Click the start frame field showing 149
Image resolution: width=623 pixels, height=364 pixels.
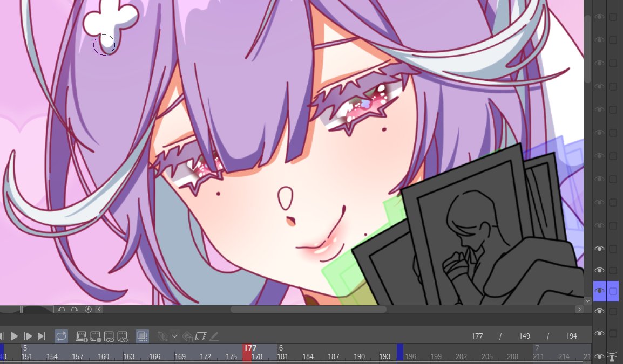524,336
